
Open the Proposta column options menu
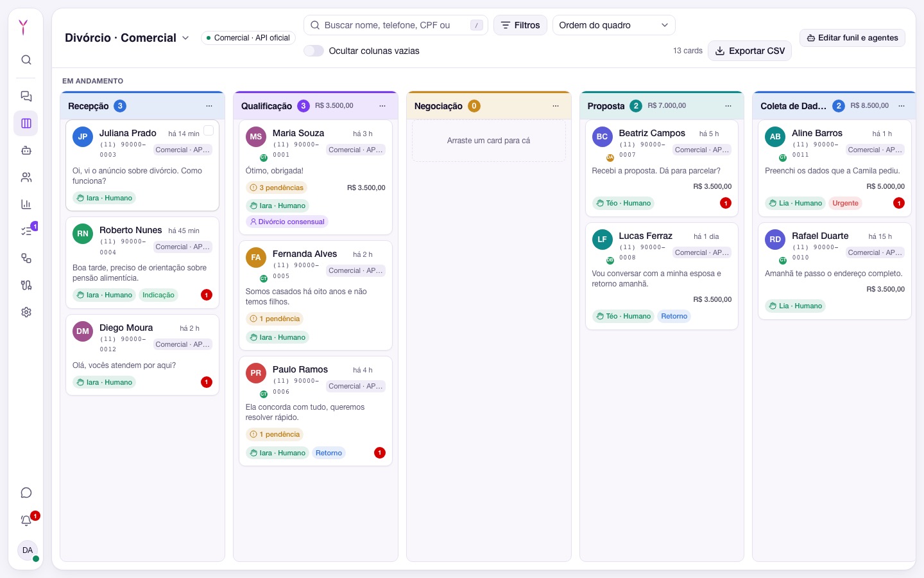click(728, 106)
